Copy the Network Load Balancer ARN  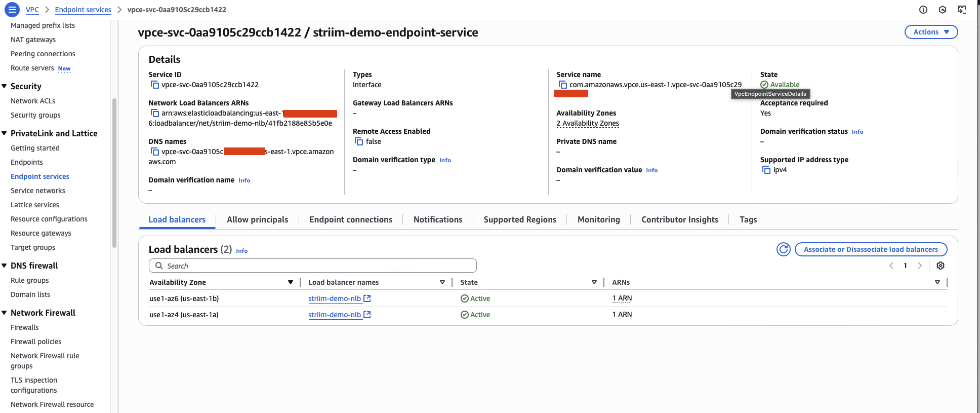pyautogui.click(x=154, y=114)
